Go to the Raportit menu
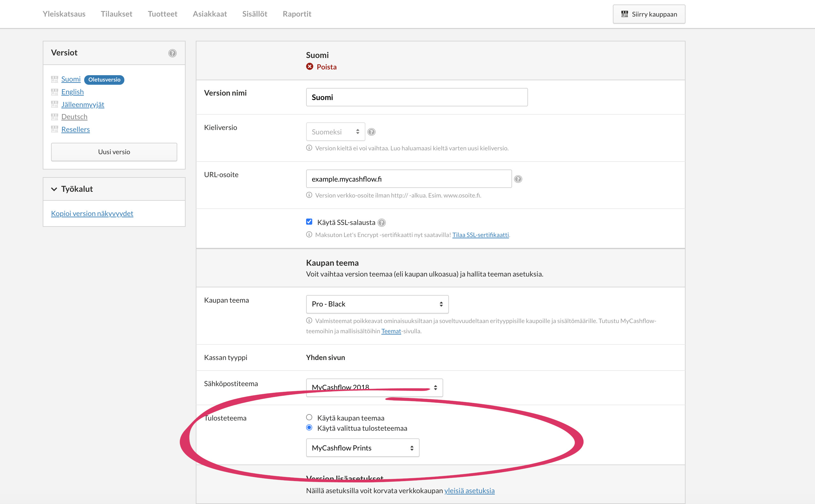 point(297,14)
